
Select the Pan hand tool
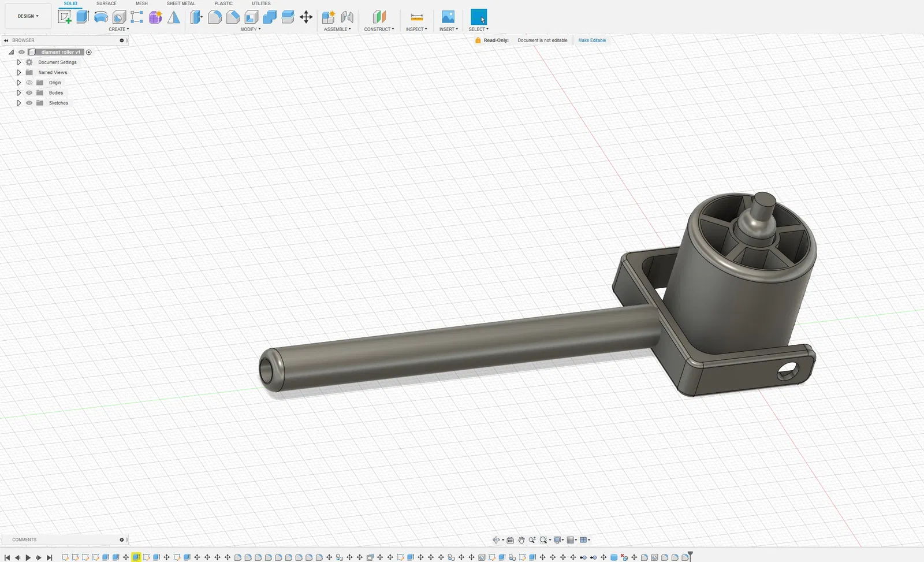[x=521, y=540]
